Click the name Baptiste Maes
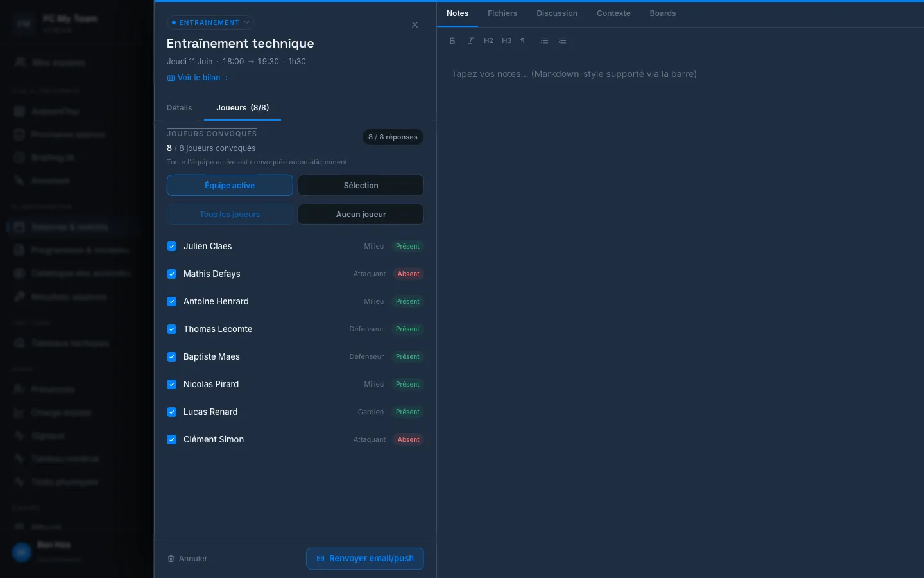This screenshot has height=578, width=924. (x=211, y=357)
